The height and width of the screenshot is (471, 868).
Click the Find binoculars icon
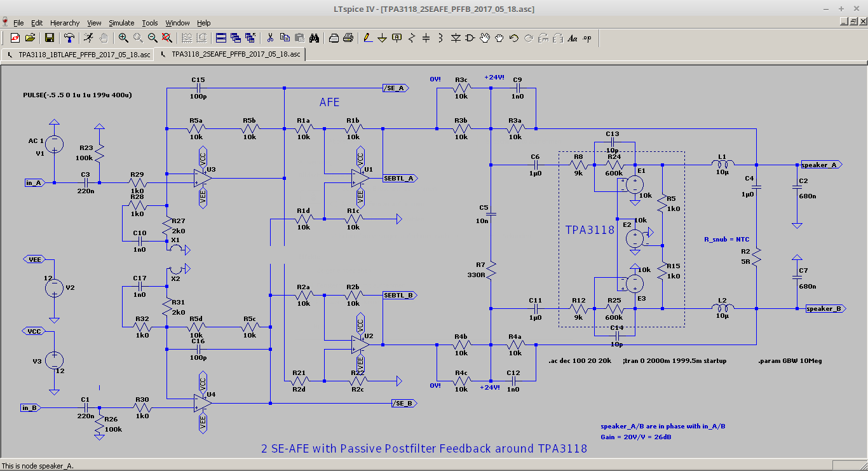(x=314, y=38)
